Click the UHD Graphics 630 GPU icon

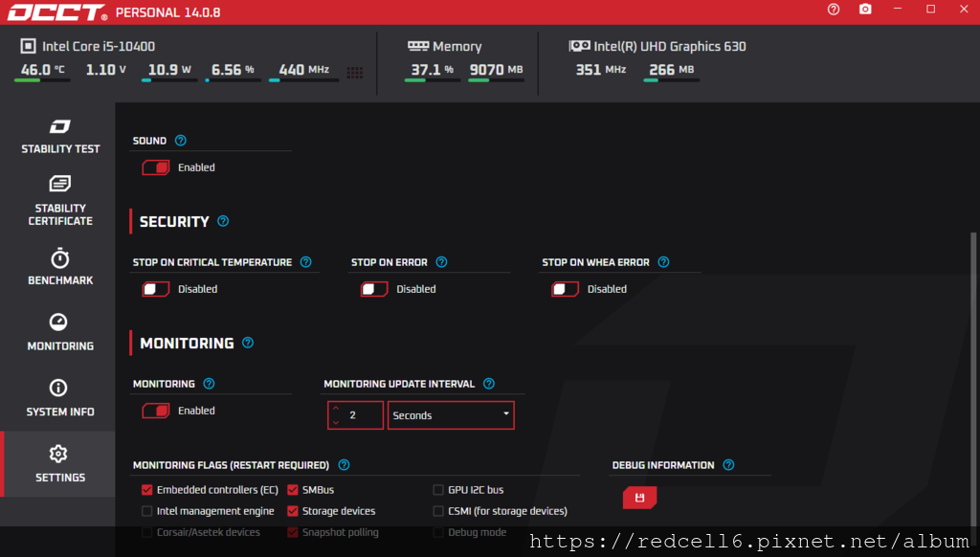pos(579,46)
